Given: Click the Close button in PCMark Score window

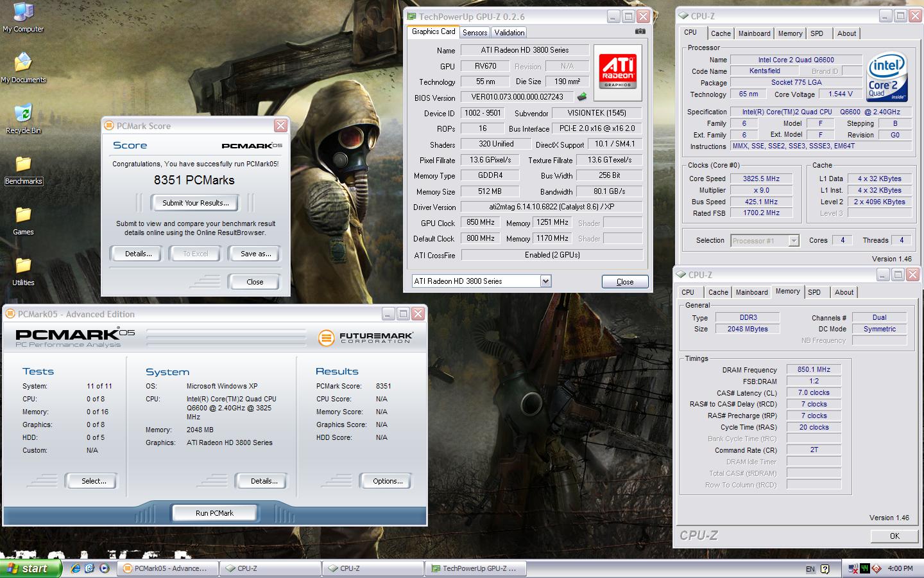Looking at the screenshot, I should pos(255,282).
